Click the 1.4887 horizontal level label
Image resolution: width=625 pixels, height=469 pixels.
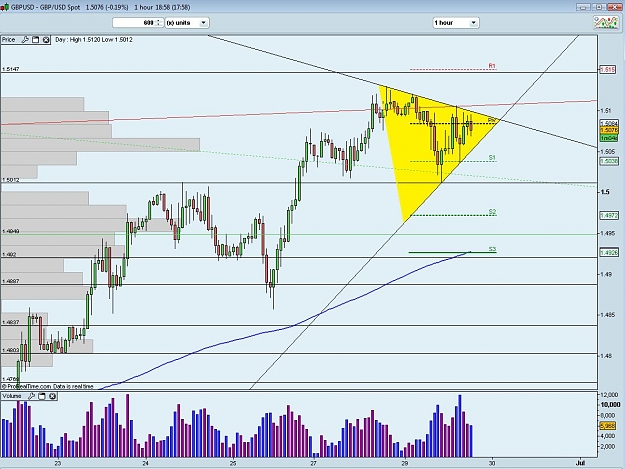(11, 281)
